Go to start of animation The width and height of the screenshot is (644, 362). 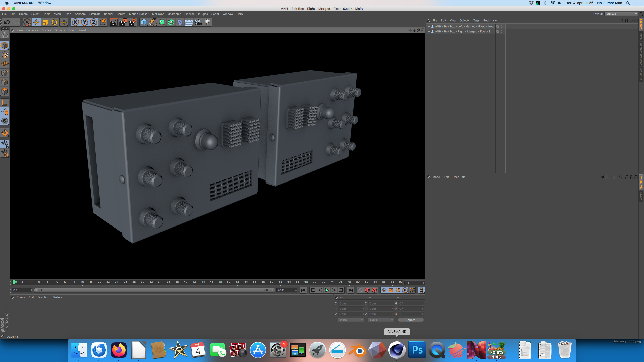pyautogui.click(x=303, y=290)
